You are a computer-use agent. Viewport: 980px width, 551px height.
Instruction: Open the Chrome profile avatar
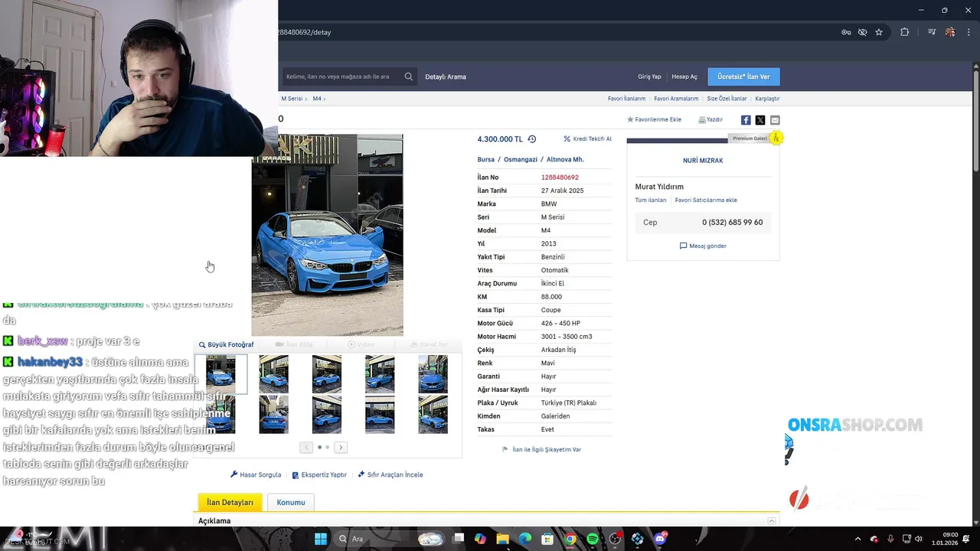pyautogui.click(x=950, y=32)
